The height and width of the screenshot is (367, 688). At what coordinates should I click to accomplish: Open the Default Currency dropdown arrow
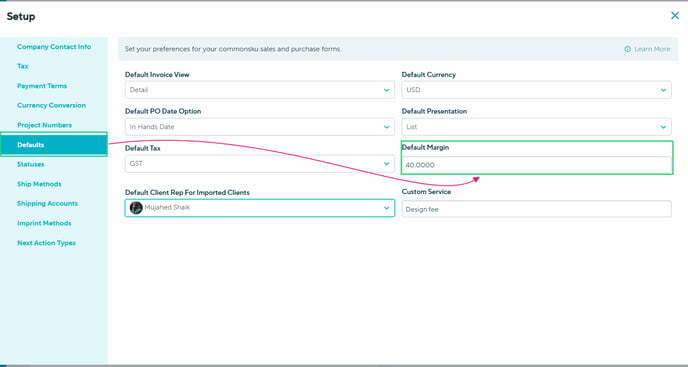click(663, 90)
